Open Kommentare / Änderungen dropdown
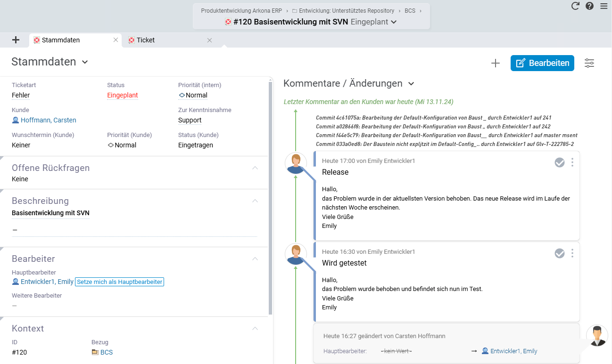The width and height of the screenshot is (612, 364). click(x=411, y=84)
